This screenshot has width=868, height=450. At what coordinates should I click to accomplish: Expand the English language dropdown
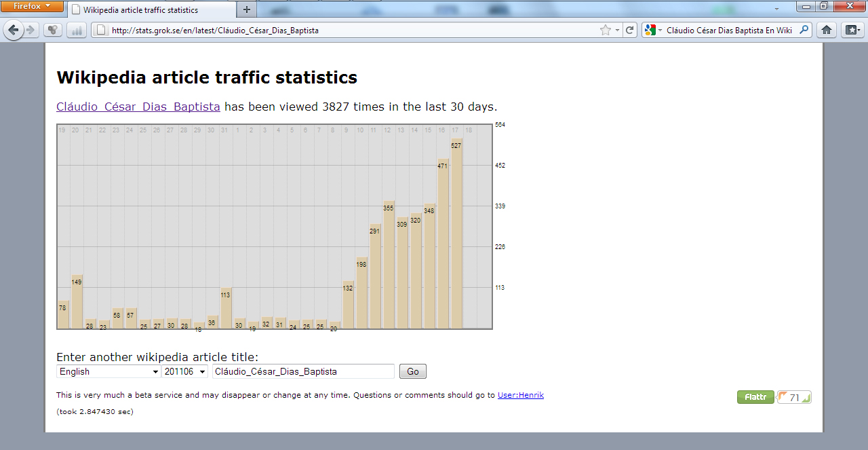[x=108, y=371]
